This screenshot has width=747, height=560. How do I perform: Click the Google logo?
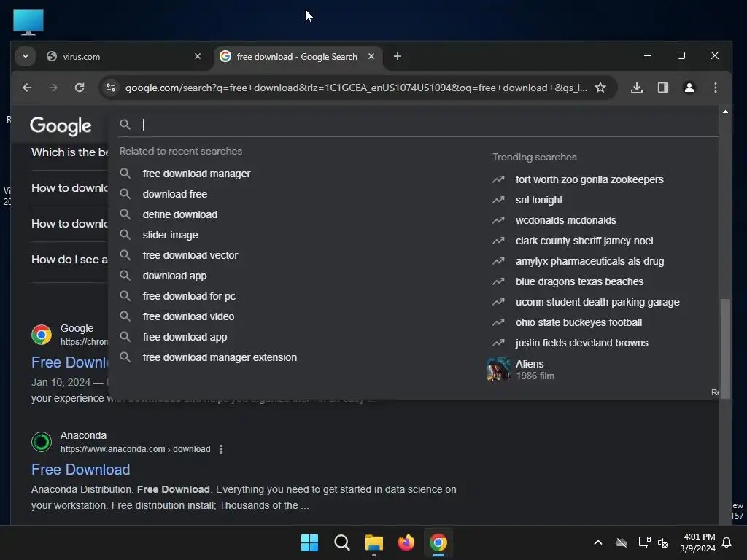click(61, 125)
